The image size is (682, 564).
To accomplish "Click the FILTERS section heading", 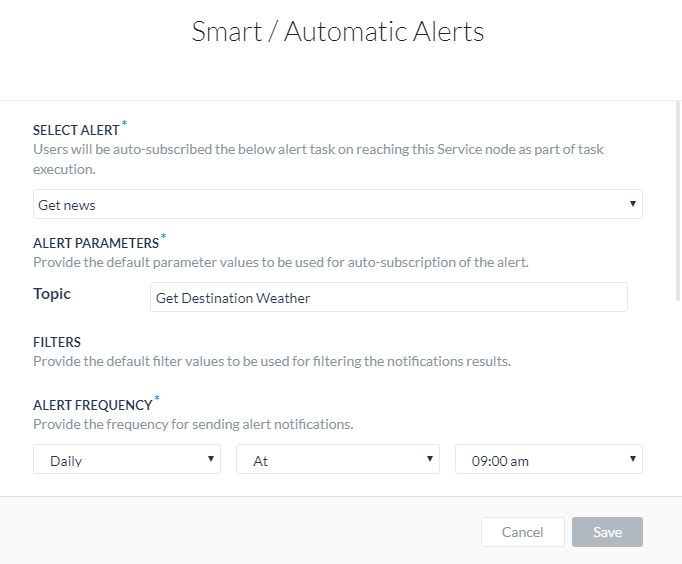I will tap(57, 342).
